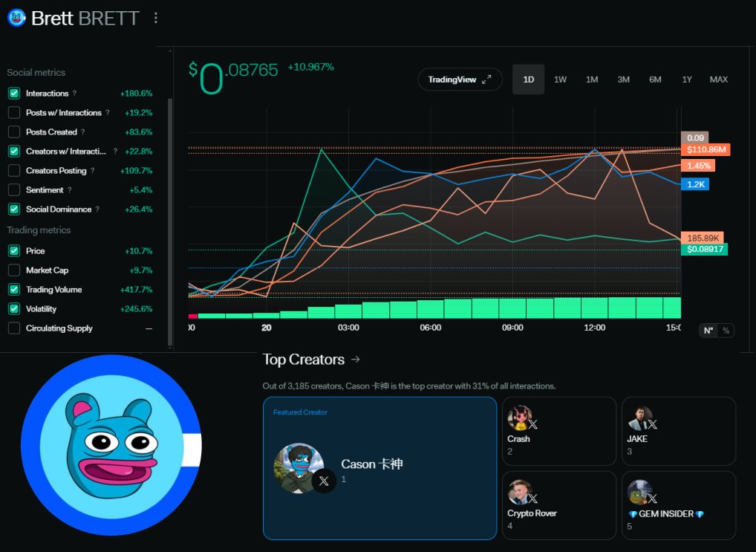Uncheck the Social Dominance checkbox
756x552 pixels.
(x=14, y=210)
